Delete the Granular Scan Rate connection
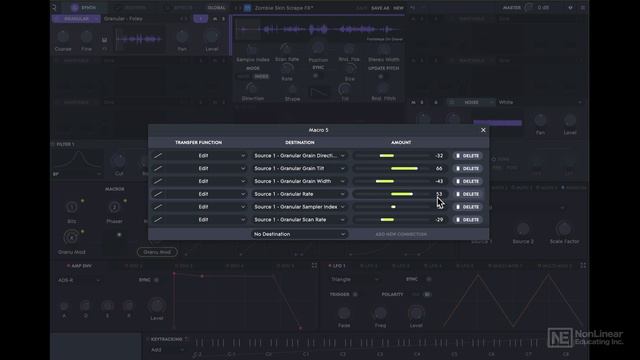Image resolution: width=640 pixels, height=360 pixels. (x=467, y=220)
